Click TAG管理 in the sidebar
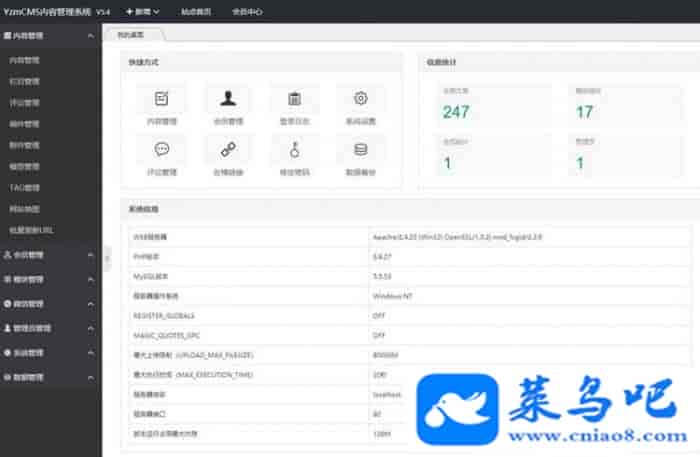The height and width of the screenshot is (457, 700). coord(26,187)
